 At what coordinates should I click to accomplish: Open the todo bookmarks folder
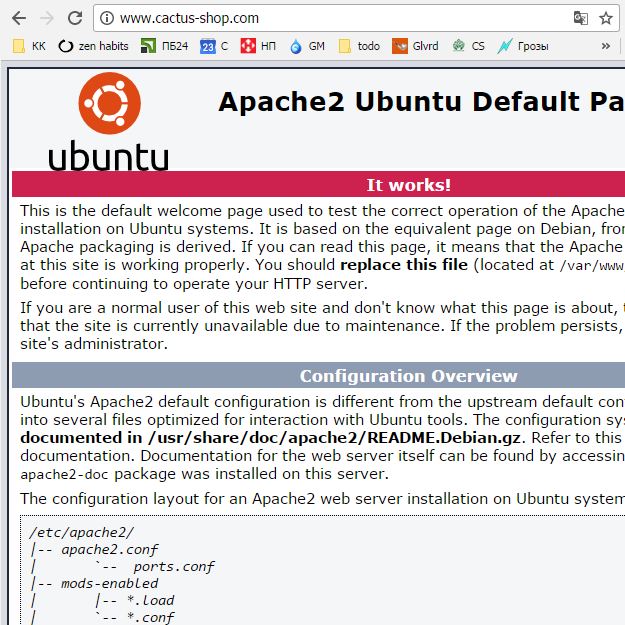[x=359, y=46]
